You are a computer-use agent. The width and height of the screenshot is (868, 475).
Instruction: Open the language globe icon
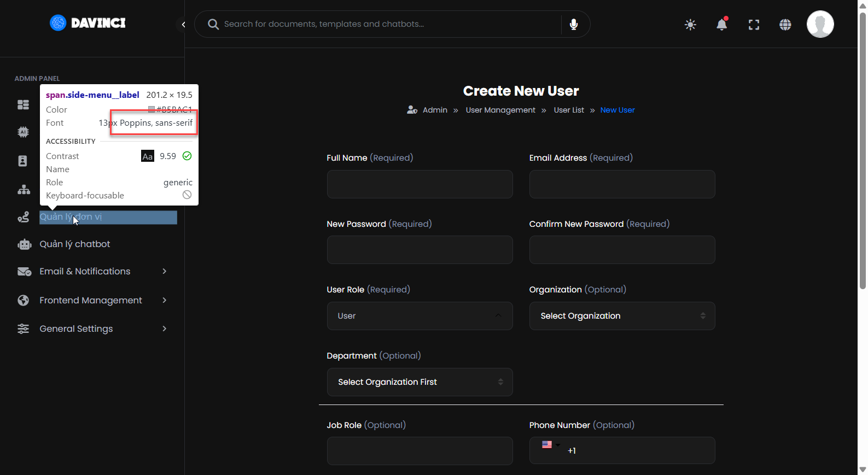pyautogui.click(x=785, y=25)
